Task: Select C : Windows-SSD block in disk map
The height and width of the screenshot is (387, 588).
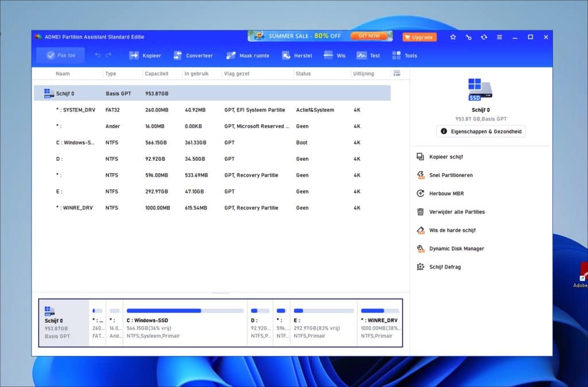Action: click(x=185, y=323)
